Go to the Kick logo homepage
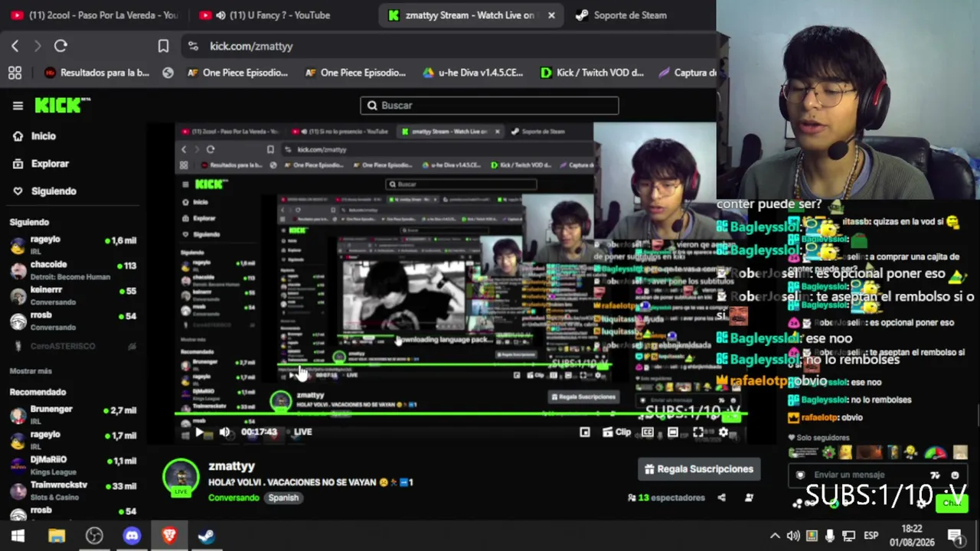 point(62,106)
